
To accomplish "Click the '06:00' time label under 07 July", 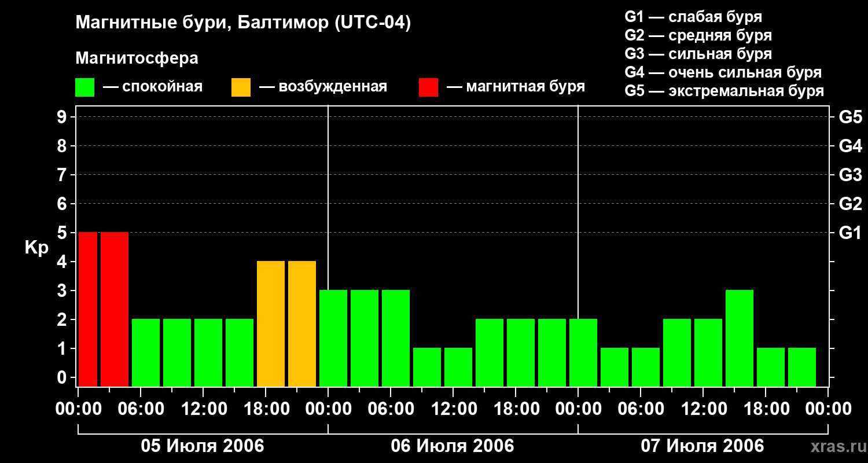I will point(641,409).
